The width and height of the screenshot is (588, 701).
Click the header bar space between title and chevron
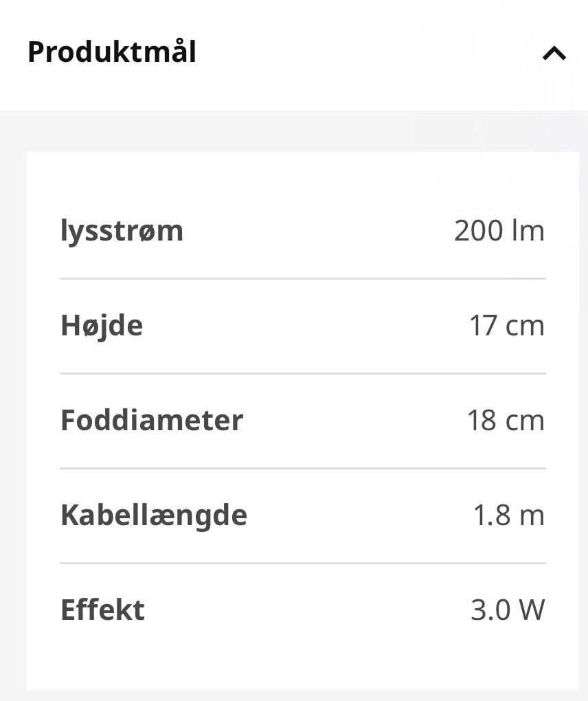click(369, 53)
